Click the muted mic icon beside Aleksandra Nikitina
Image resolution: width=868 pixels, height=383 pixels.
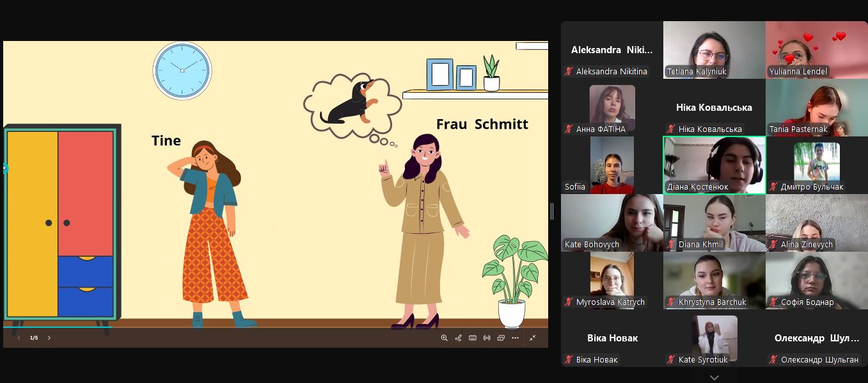pos(569,71)
